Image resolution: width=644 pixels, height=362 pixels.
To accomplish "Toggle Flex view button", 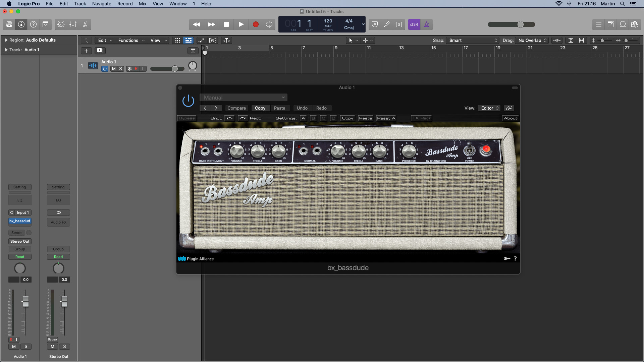I will [213, 40].
